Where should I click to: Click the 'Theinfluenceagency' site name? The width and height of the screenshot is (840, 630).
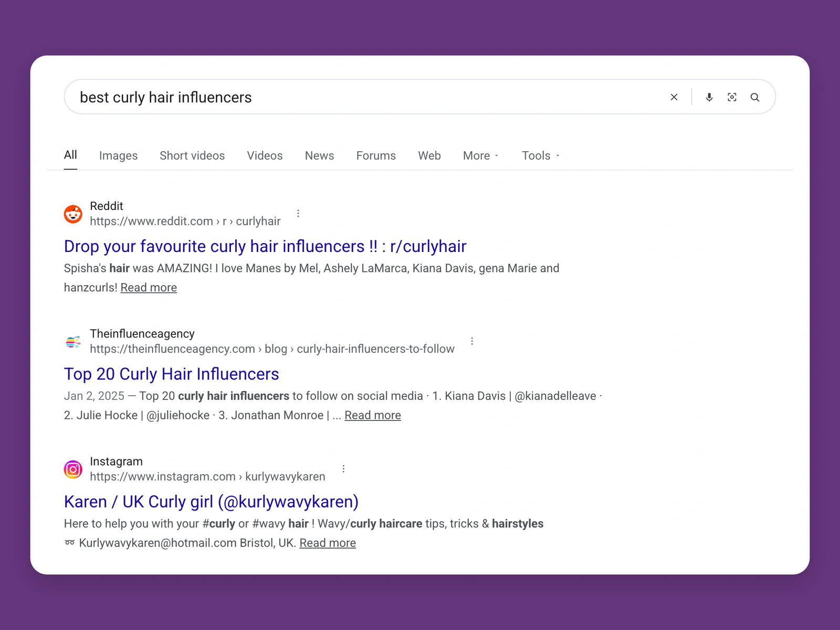click(142, 334)
